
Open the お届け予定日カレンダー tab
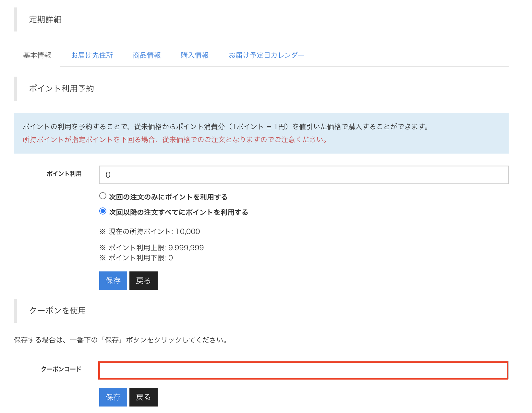266,56
